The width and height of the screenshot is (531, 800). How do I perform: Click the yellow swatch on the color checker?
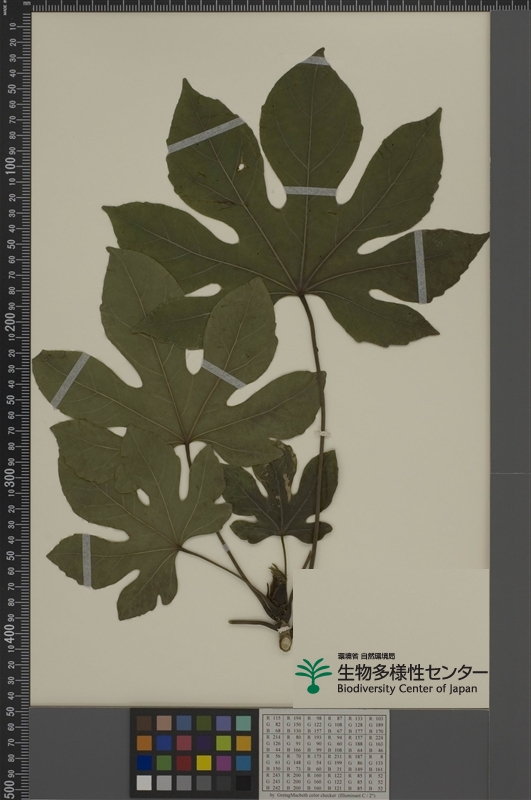coord(204,763)
